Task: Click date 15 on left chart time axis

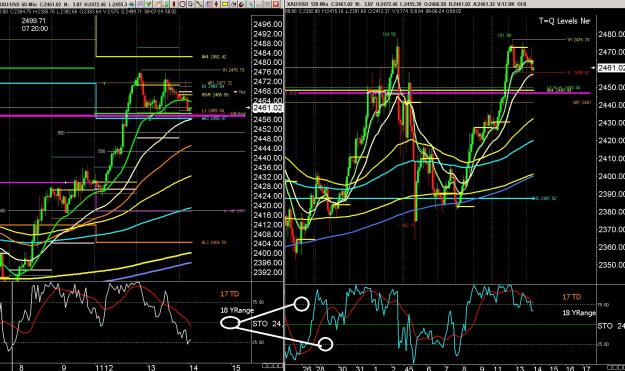Action: [x=236, y=367]
